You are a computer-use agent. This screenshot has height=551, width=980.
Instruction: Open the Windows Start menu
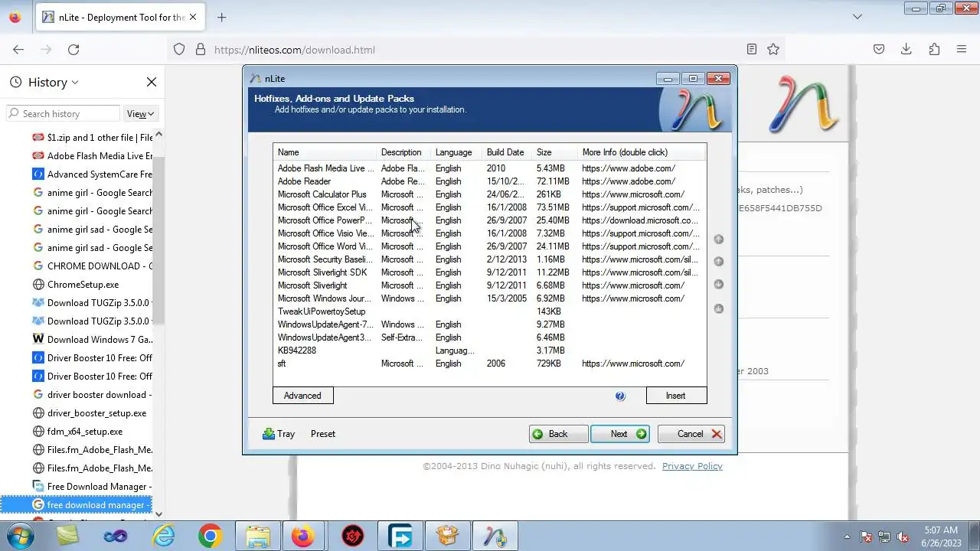click(20, 536)
